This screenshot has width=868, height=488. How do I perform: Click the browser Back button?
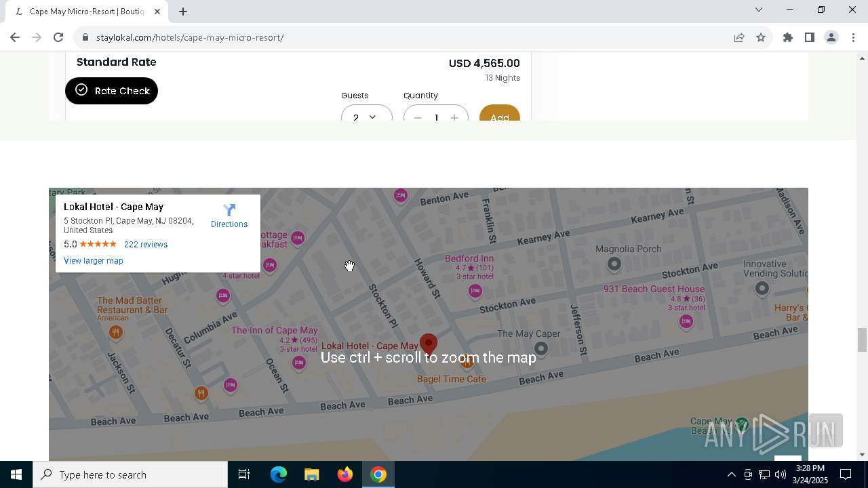coord(15,37)
